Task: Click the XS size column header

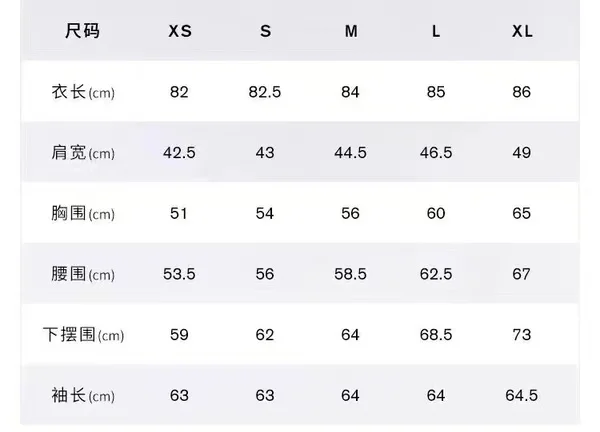Action: click(x=180, y=31)
